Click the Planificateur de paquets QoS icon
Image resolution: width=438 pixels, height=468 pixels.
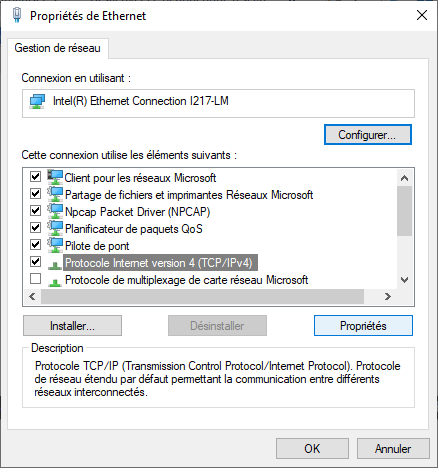(x=55, y=228)
